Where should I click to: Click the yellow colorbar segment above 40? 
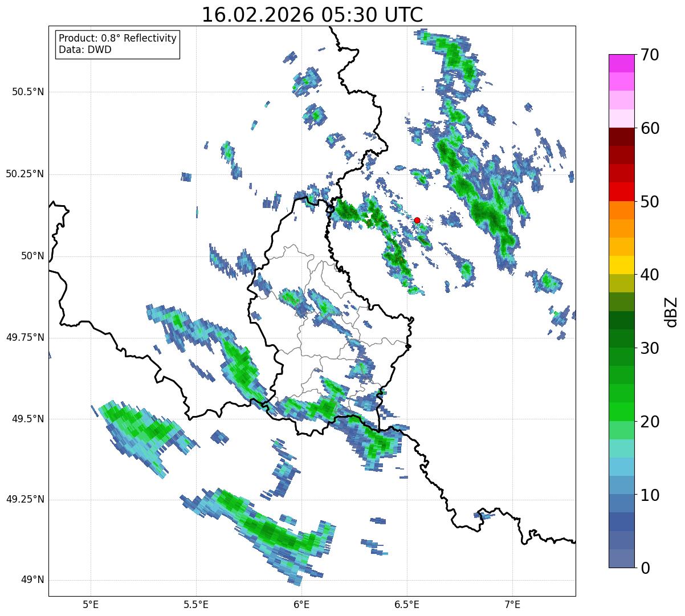(621, 265)
